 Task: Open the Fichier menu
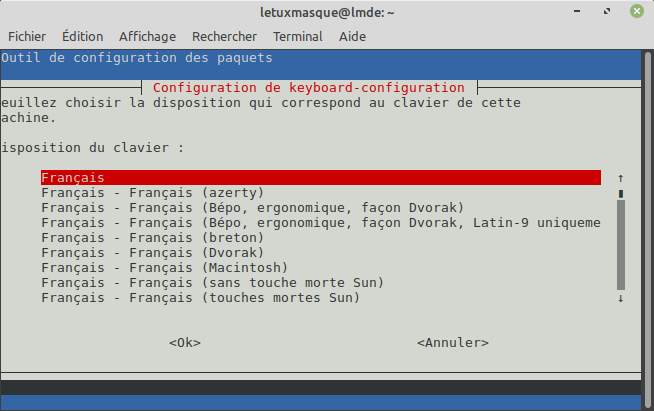click(x=27, y=36)
